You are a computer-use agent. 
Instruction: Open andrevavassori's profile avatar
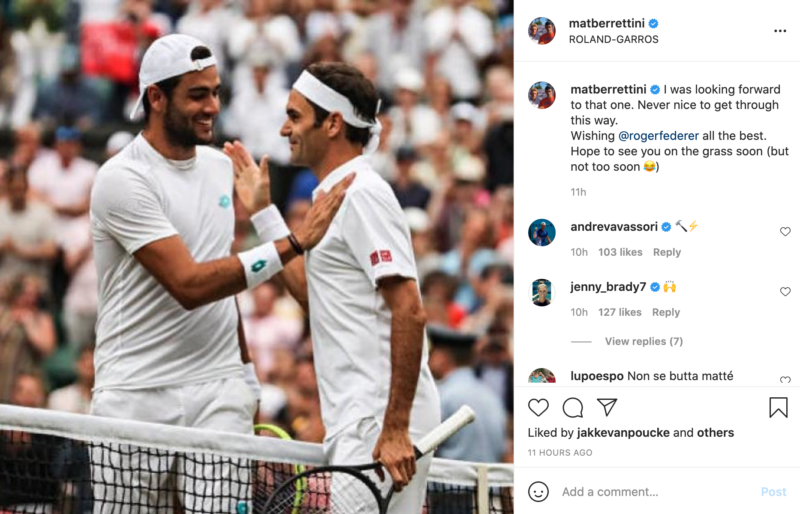542,232
